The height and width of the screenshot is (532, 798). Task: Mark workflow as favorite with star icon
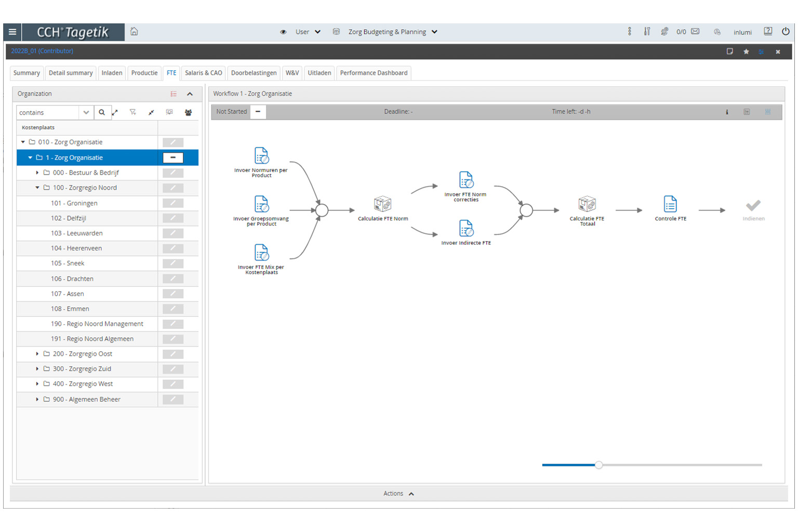[x=746, y=51]
